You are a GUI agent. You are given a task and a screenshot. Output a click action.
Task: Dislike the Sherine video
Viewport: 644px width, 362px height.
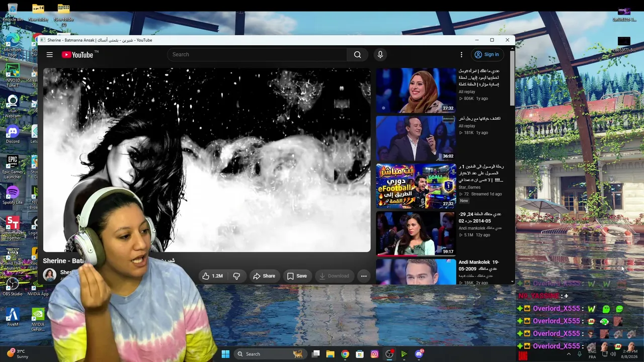pyautogui.click(x=236, y=276)
